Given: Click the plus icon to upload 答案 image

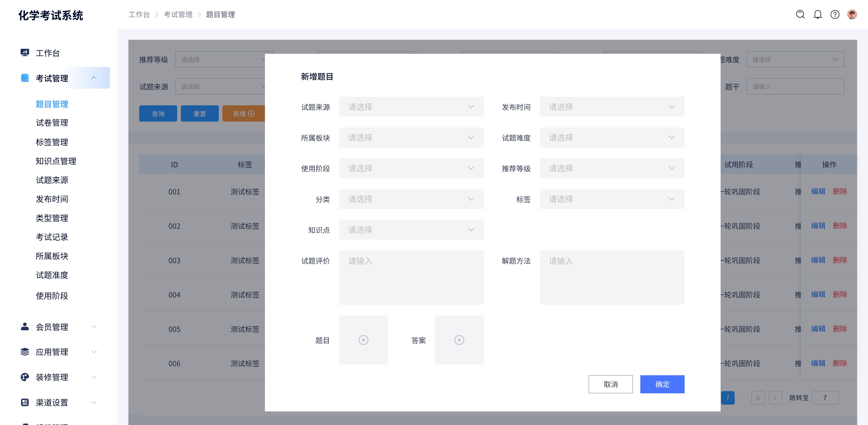Looking at the screenshot, I should pyautogui.click(x=459, y=340).
